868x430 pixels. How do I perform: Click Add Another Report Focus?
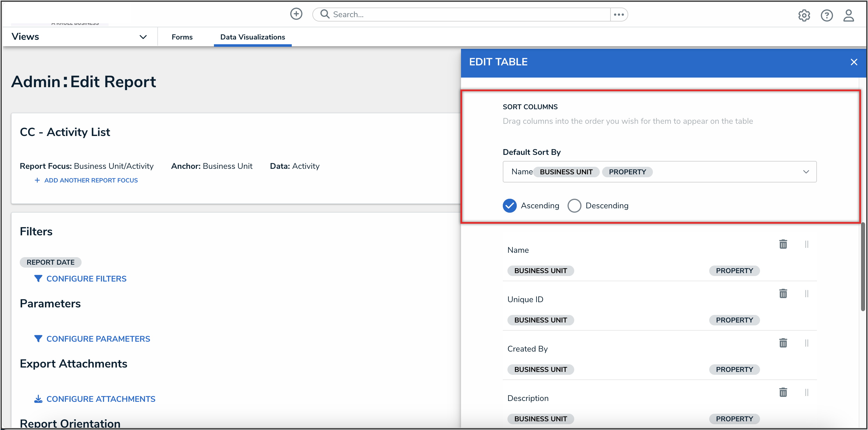tap(90, 180)
